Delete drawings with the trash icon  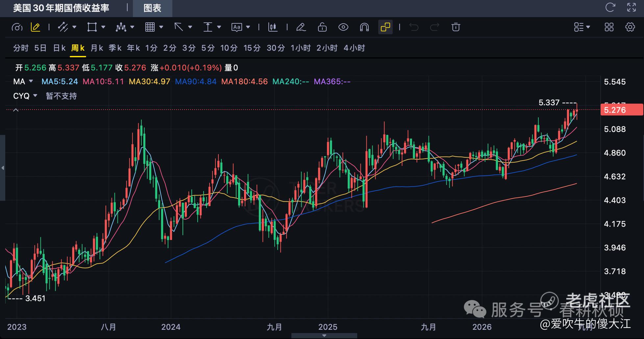(456, 27)
